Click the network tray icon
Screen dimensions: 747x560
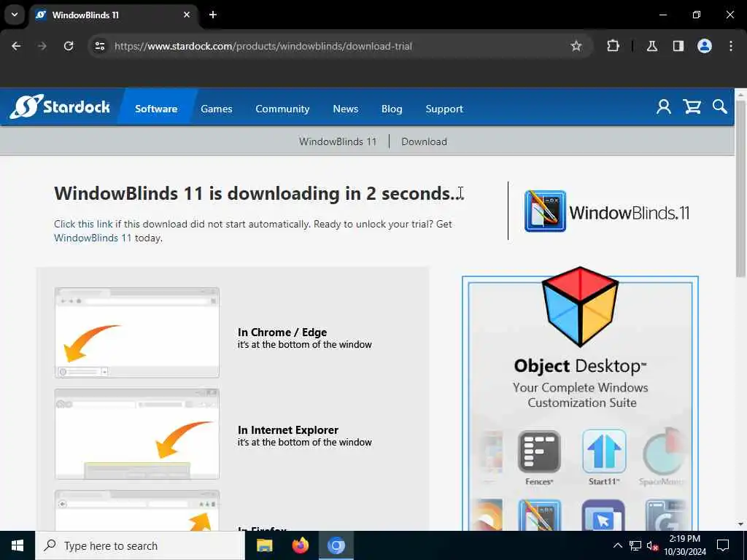[x=635, y=545]
